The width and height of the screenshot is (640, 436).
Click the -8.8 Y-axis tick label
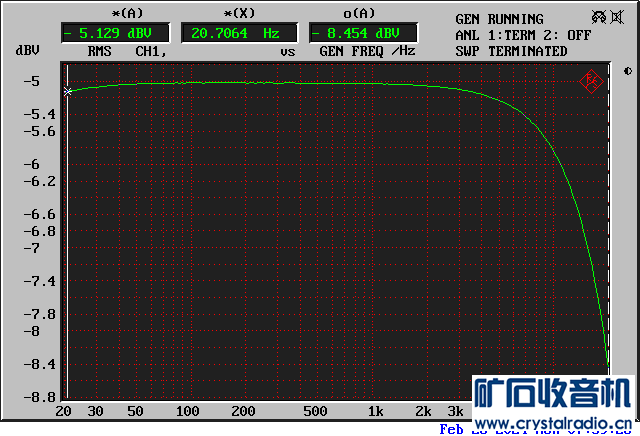coord(40,397)
